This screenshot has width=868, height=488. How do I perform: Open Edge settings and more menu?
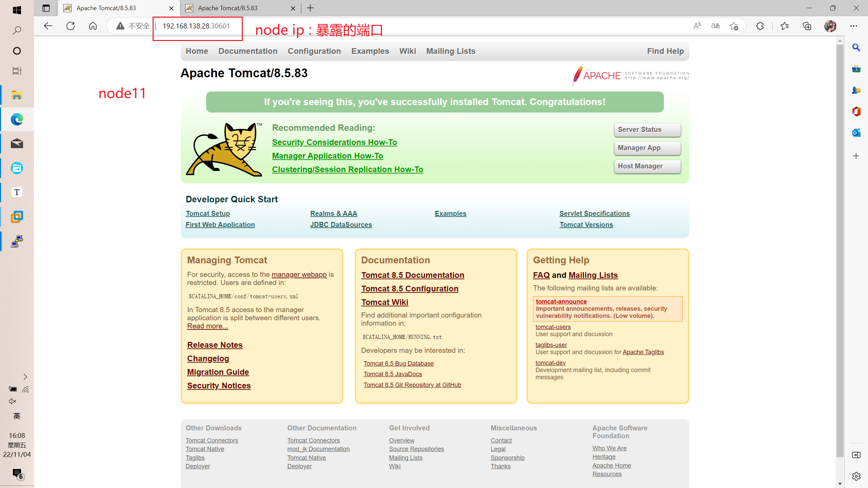pos(854,26)
